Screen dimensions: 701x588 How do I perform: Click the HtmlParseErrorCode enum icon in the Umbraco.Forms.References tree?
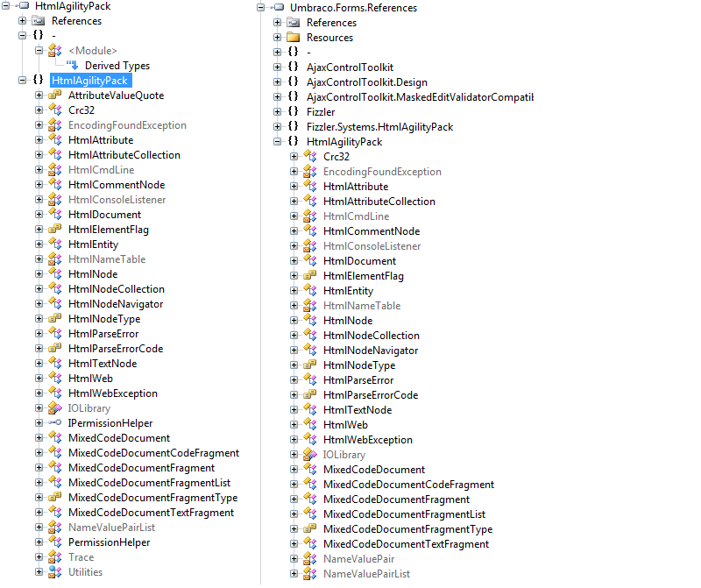pyautogui.click(x=310, y=395)
